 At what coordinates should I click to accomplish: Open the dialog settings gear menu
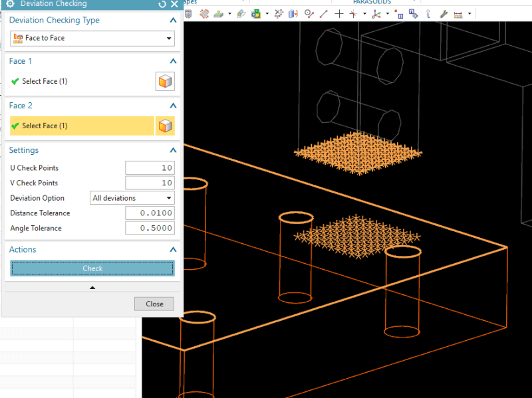pos(10,4)
